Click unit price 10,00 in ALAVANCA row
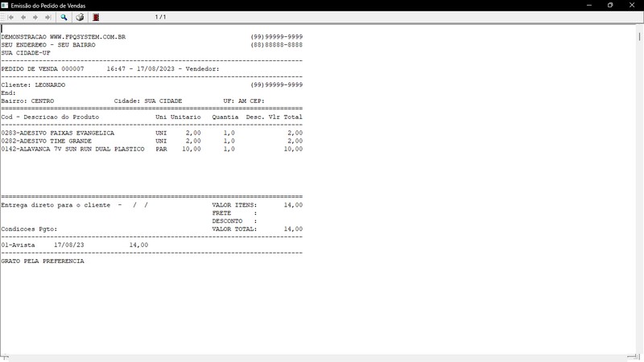This screenshot has height=362, width=644. (192, 149)
